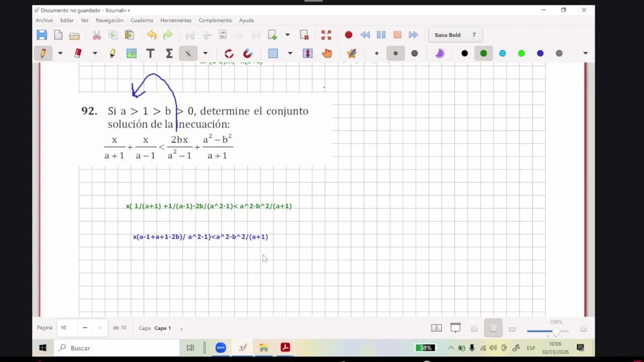Open the Herramientas menu
This screenshot has width=644, height=362.
click(176, 21)
